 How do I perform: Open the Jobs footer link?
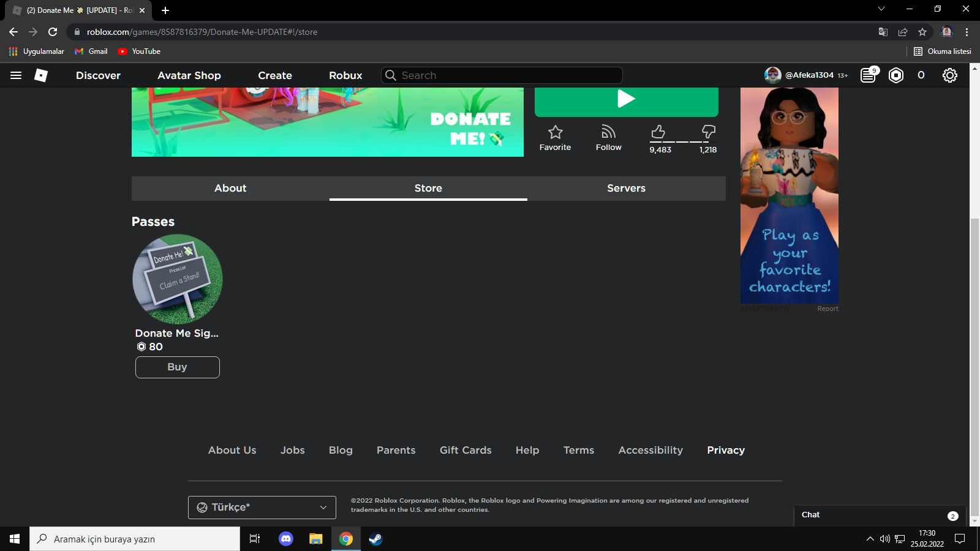pyautogui.click(x=293, y=450)
